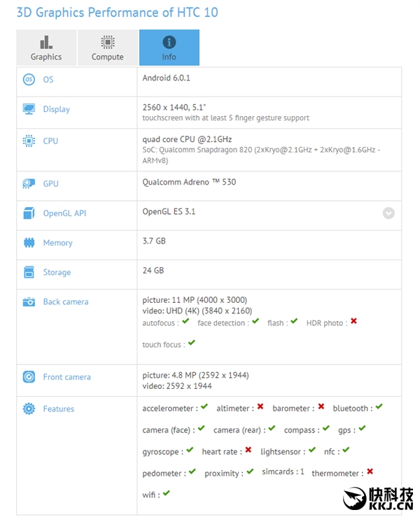
Task: Click the red cross next to HDR photo
Action: (353, 322)
